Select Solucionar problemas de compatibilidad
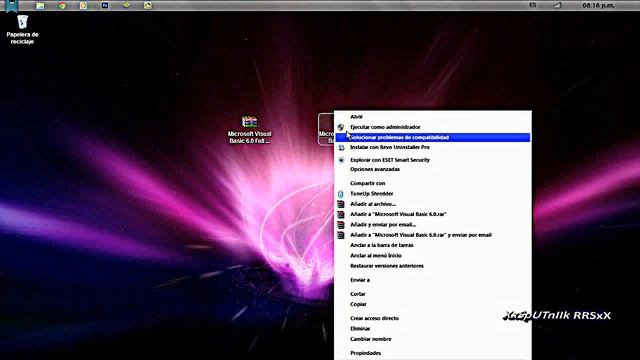This screenshot has width=640, height=360. 433,138
